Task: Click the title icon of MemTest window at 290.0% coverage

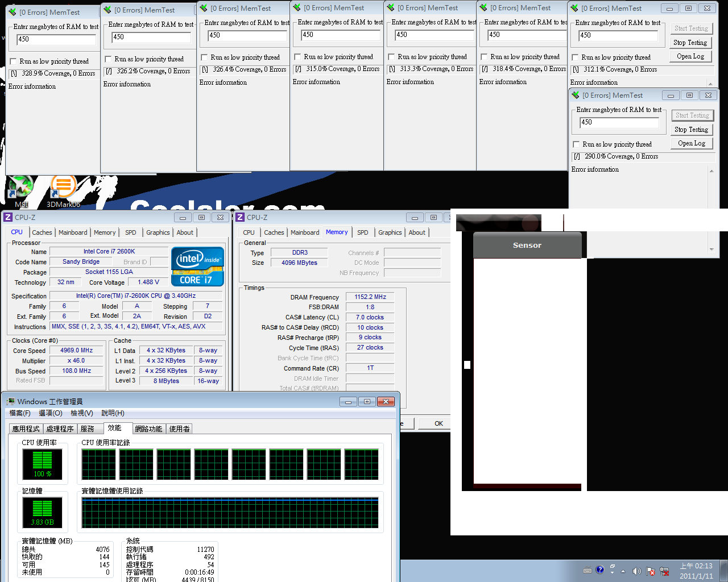Action: 576,95
